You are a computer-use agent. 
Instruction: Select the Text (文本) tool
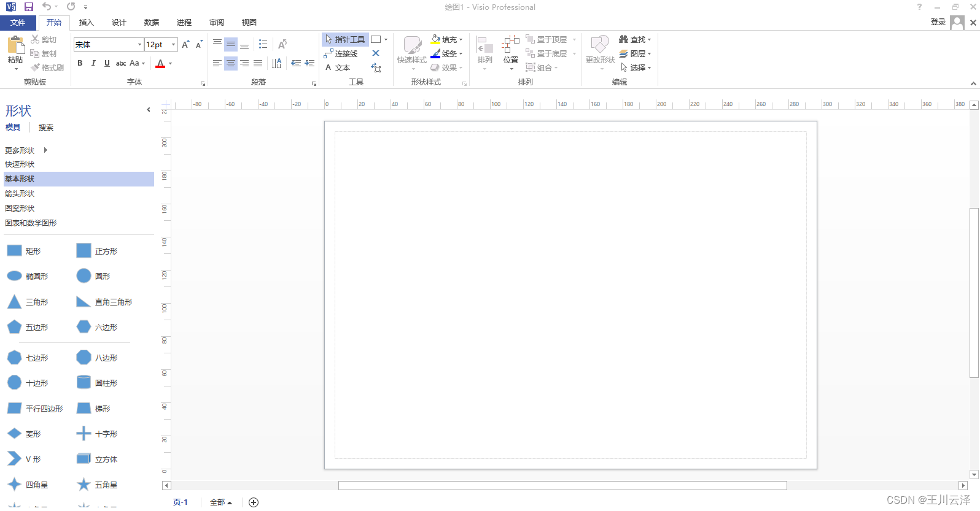(x=337, y=67)
